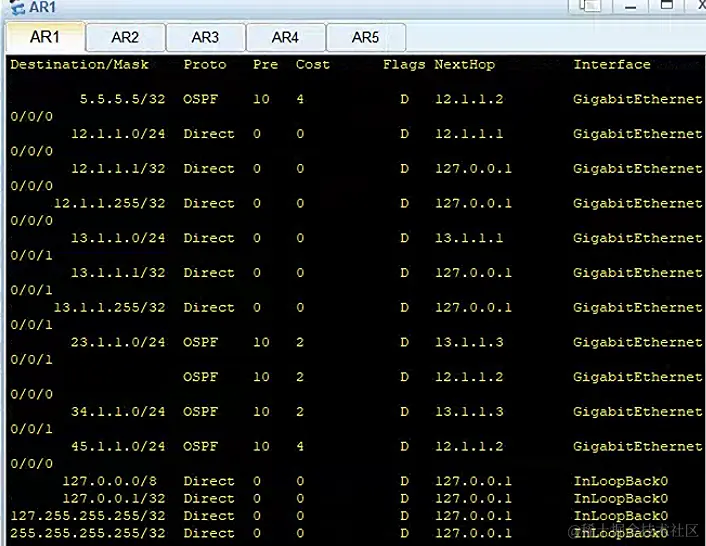Click destination 5.5.5.5/32
This screenshot has height=546, width=706.
pyautogui.click(x=122, y=99)
